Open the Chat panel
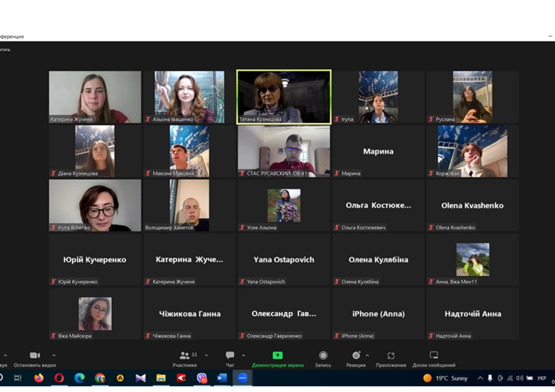555x392 pixels. pyautogui.click(x=230, y=355)
